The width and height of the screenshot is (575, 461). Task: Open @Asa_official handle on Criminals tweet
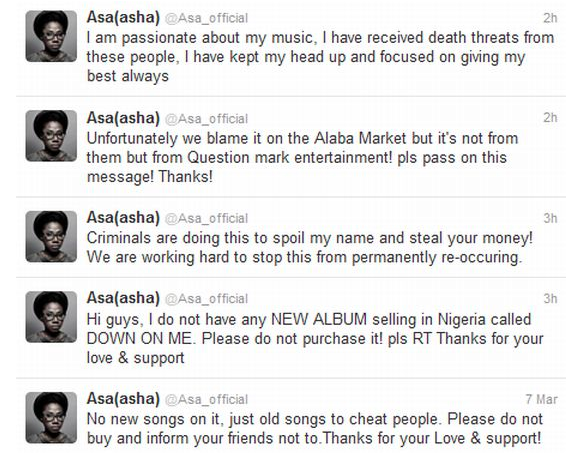point(206,219)
